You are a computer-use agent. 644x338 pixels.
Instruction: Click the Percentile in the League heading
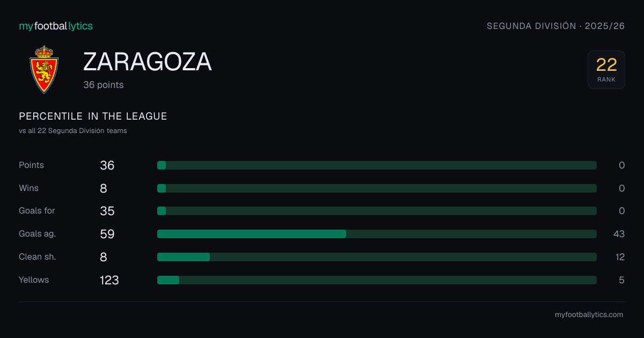[93, 116]
